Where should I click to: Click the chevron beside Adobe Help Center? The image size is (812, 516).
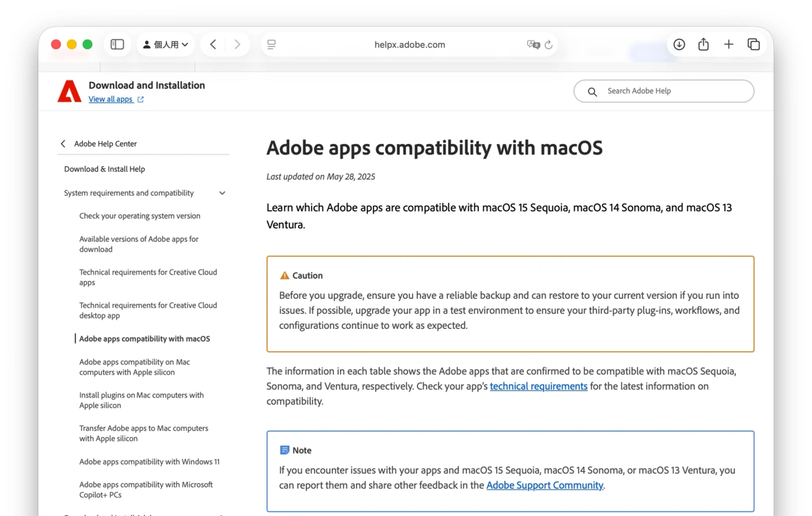pyautogui.click(x=63, y=143)
